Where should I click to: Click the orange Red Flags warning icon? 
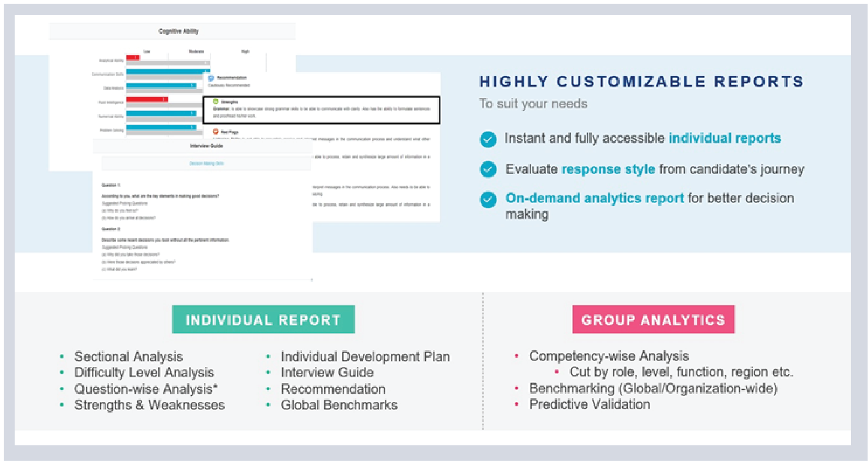[215, 131]
